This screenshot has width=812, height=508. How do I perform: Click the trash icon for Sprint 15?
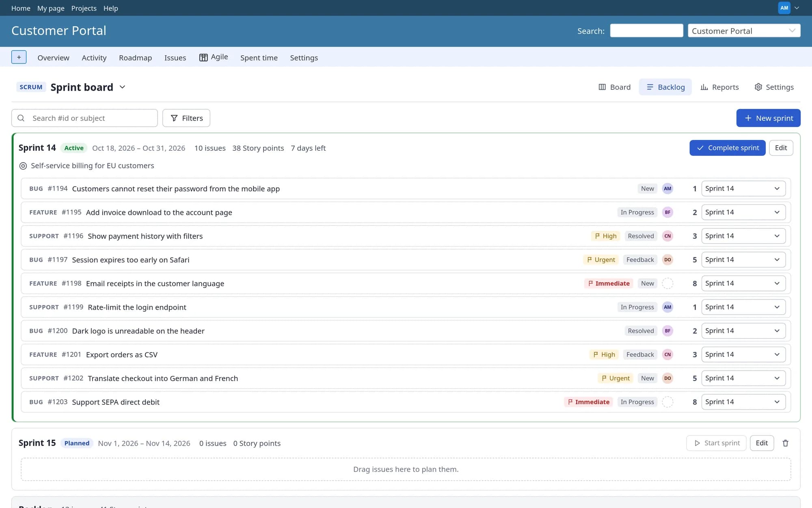[785, 443]
